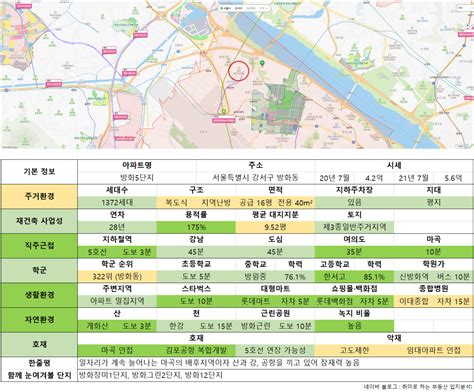The image size is (474, 392).
Task: Select the 이대종합 hospital cell
Action: click(x=414, y=301)
